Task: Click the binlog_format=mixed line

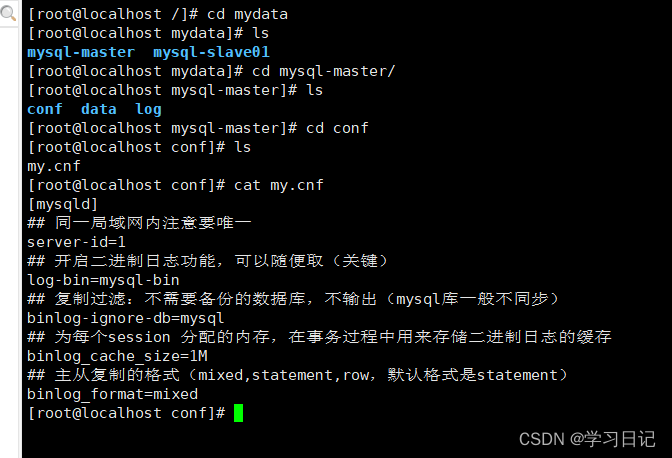Action: pos(112,394)
